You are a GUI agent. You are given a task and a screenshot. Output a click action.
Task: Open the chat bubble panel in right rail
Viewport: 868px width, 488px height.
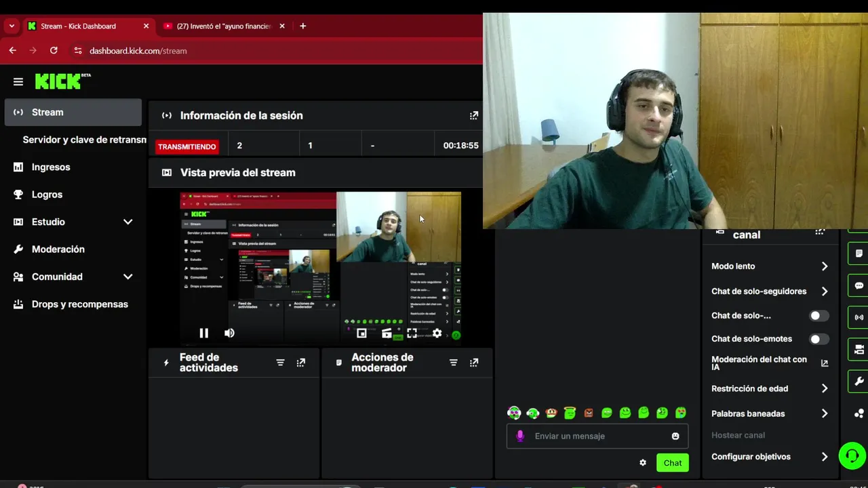pos(859,285)
